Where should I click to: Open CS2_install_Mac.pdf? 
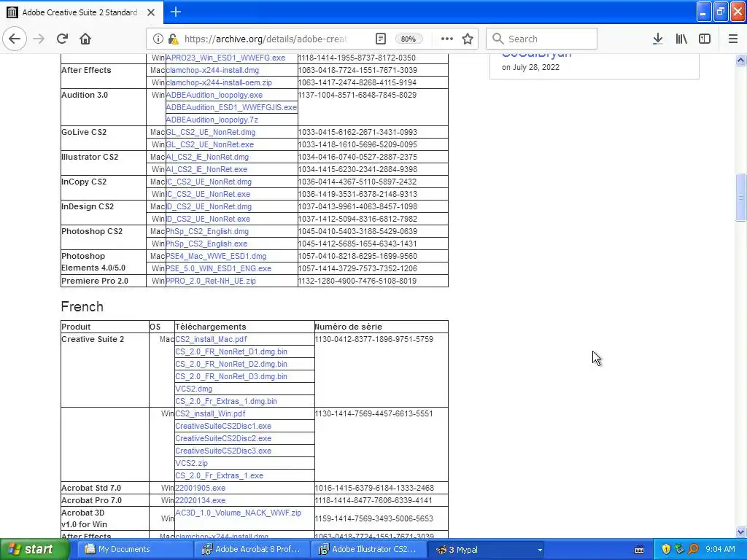pyautogui.click(x=211, y=339)
